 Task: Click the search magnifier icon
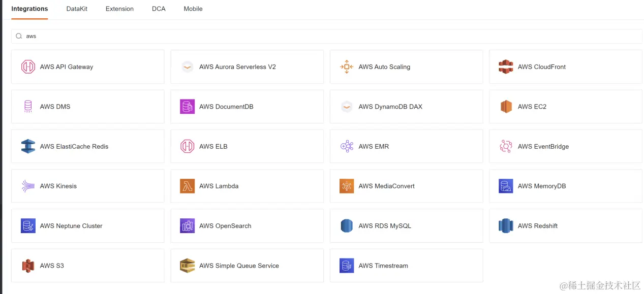click(x=19, y=36)
